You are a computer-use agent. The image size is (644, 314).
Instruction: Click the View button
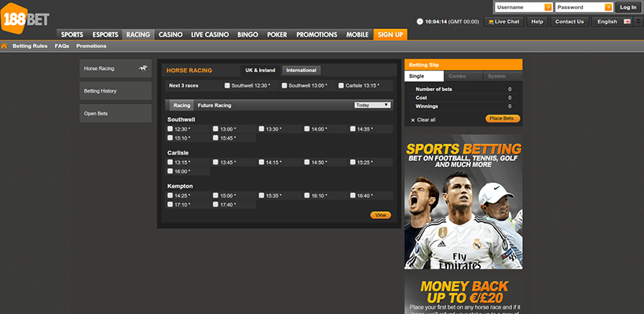381,215
